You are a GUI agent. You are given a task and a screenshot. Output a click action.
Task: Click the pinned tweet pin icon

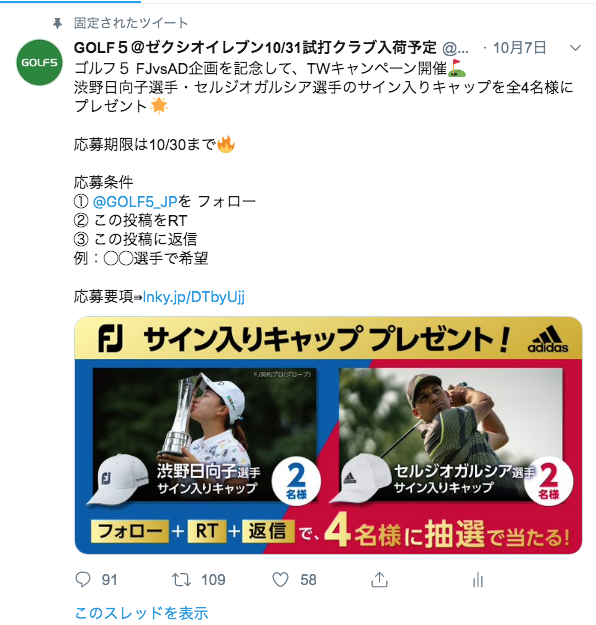click(x=58, y=24)
